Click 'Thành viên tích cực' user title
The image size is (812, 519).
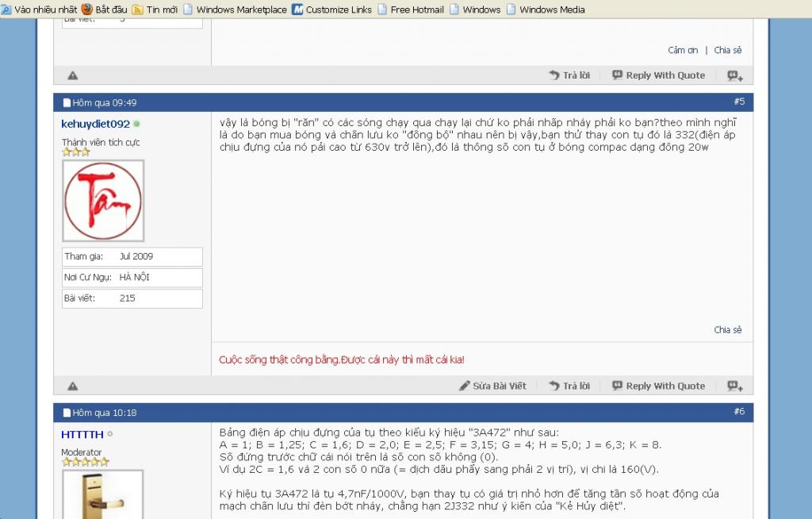click(x=101, y=142)
